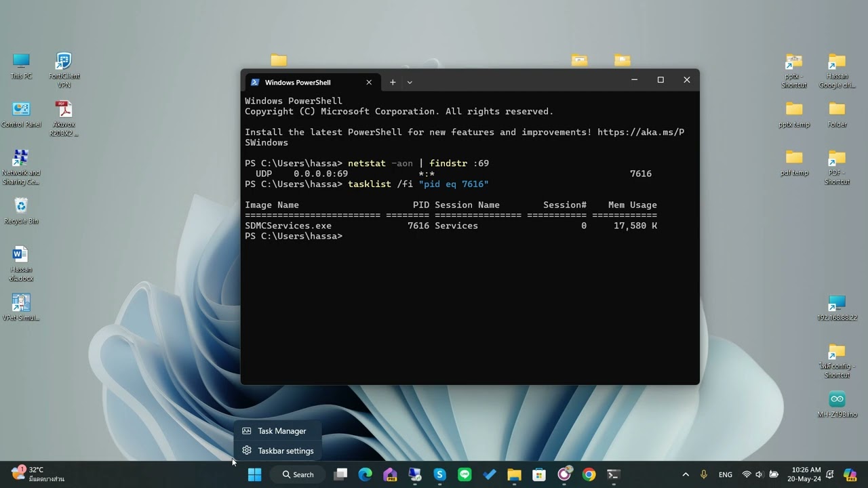Open the This PC desktop icon

(21, 66)
